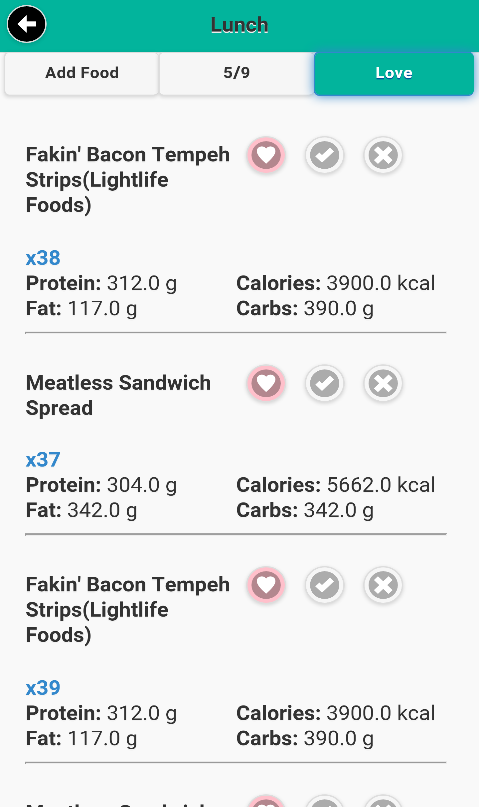Love the x39 Fakin' Bacon Tempeh entry

(x=266, y=585)
